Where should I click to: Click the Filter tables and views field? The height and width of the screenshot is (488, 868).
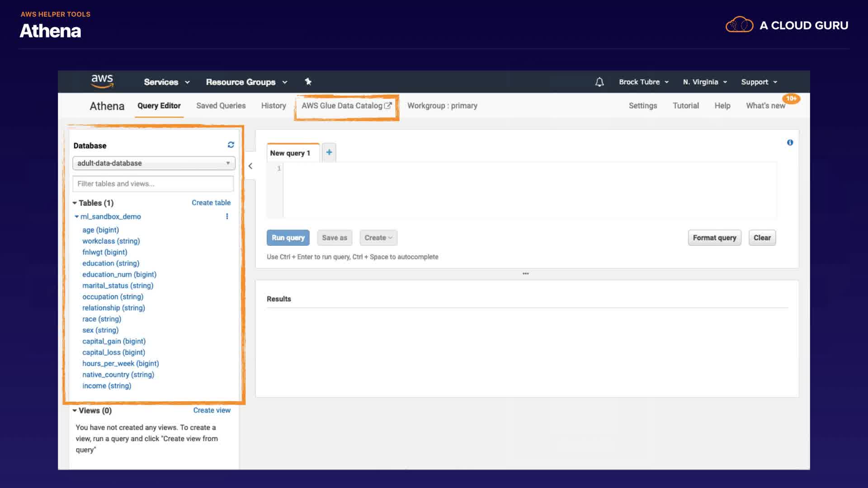click(x=153, y=184)
